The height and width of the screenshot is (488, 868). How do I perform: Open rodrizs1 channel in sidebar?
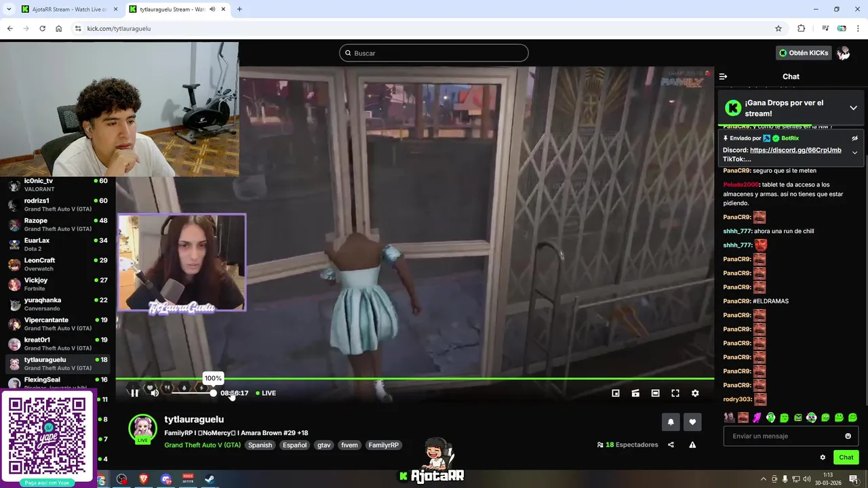point(58,205)
